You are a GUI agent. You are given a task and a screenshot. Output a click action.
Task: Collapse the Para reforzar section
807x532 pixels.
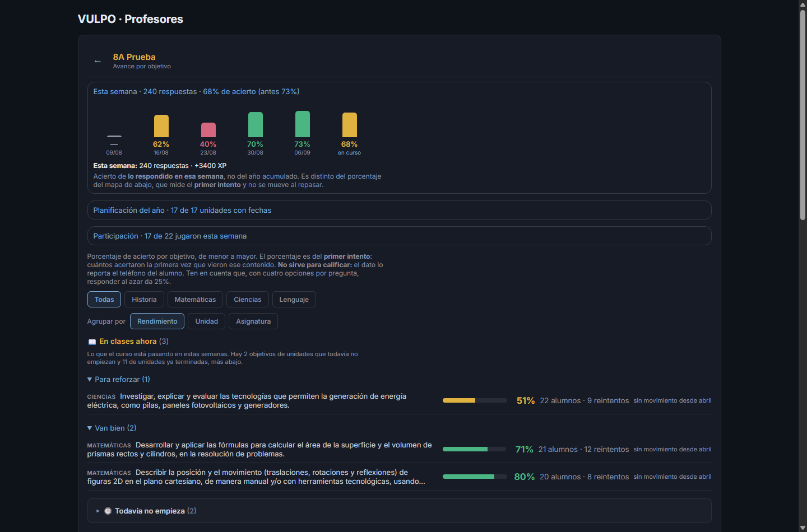pyautogui.click(x=119, y=380)
